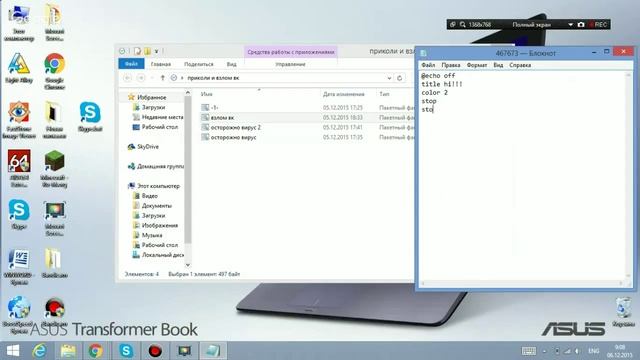The height and width of the screenshot is (360, 640).
Task: Open the Файл menu in Notepad
Action: (428, 65)
